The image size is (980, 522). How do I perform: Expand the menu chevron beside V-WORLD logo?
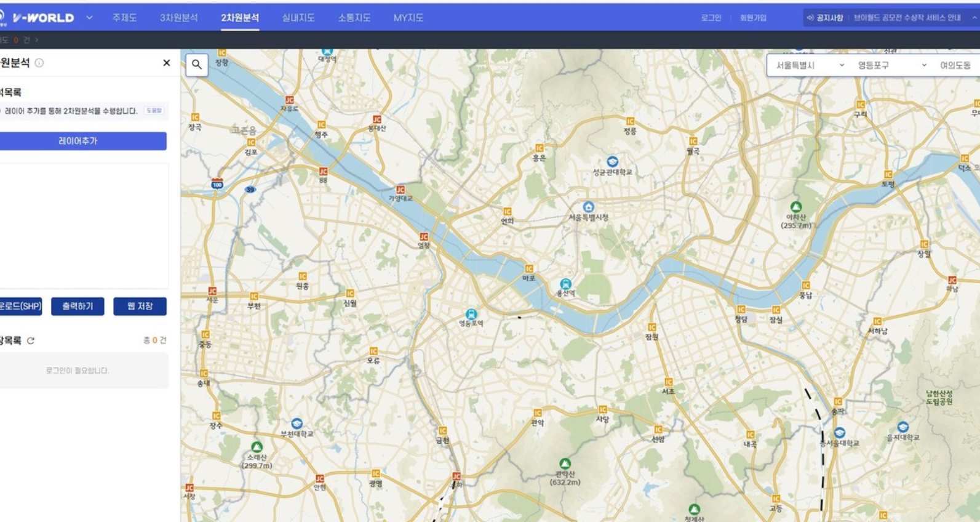point(89,18)
